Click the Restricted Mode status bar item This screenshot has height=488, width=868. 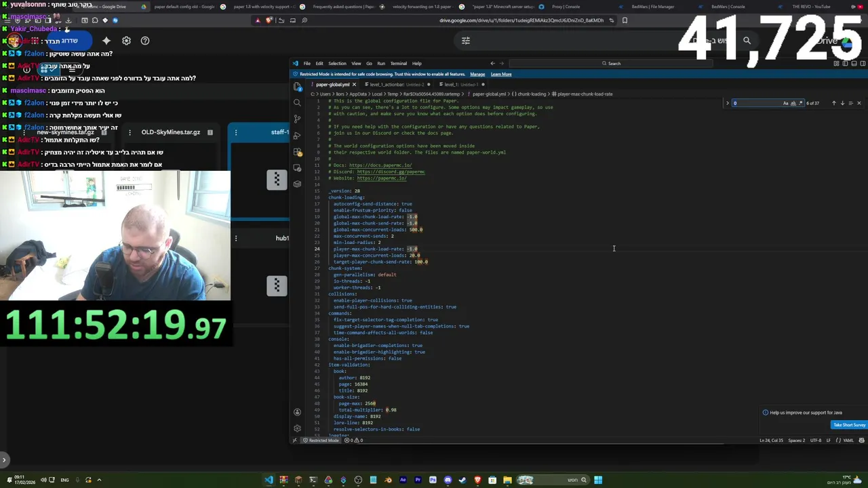[x=321, y=441]
